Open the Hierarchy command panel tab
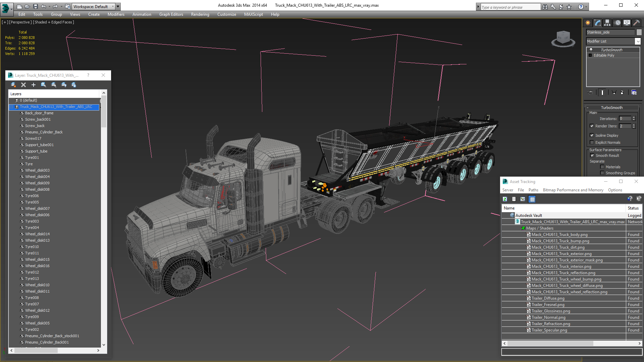The image size is (644, 362). click(607, 23)
